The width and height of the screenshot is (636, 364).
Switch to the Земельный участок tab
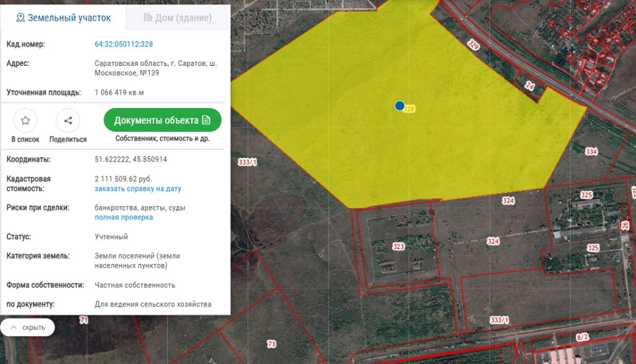point(63,18)
